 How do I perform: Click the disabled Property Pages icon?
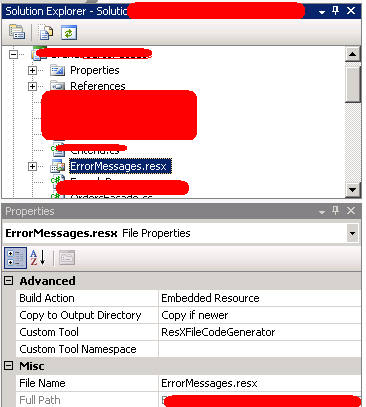(x=67, y=258)
